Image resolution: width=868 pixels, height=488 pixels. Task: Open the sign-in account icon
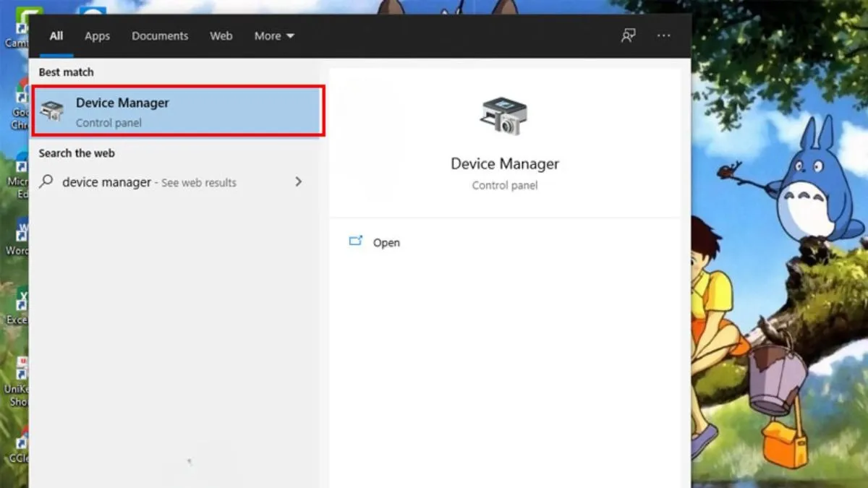pyautogui.click(x=628, y=35)
